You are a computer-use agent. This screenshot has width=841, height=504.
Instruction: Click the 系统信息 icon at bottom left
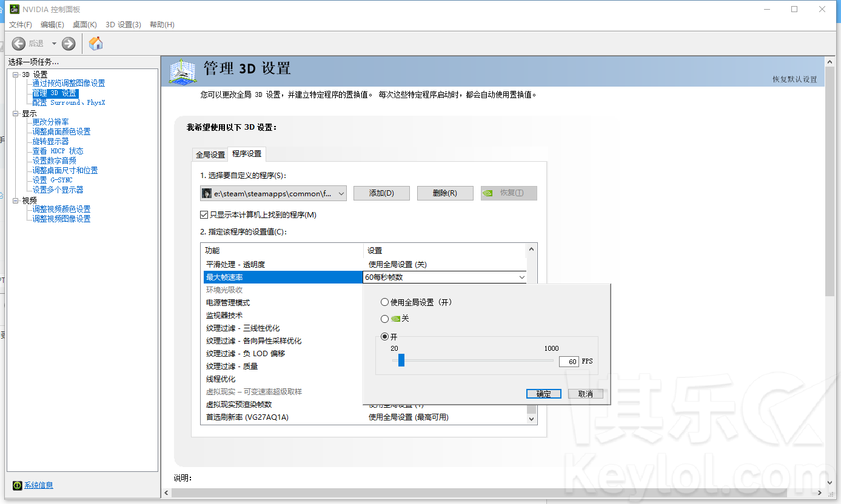coord(17,485)
